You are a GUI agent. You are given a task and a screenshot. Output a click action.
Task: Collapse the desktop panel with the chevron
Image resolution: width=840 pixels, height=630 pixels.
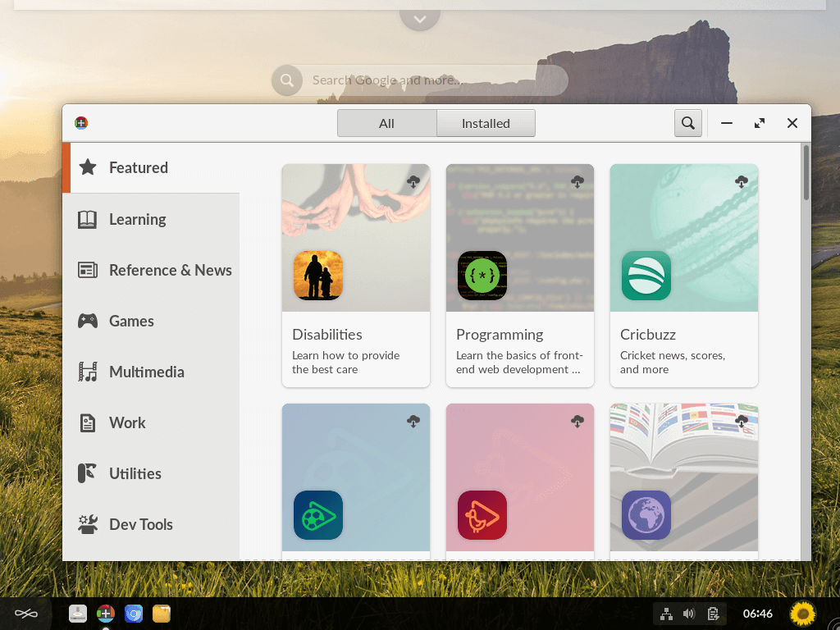click(419, 18)
